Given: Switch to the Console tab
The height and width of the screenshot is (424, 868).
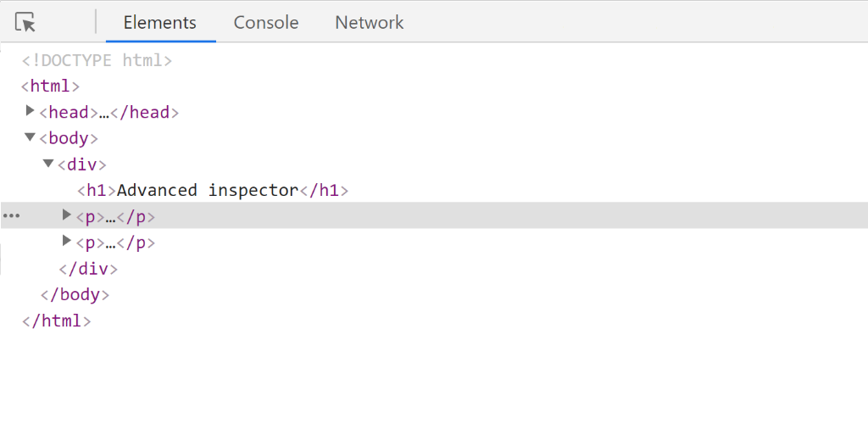Looking at the screenshot, I should pos(265,23).
